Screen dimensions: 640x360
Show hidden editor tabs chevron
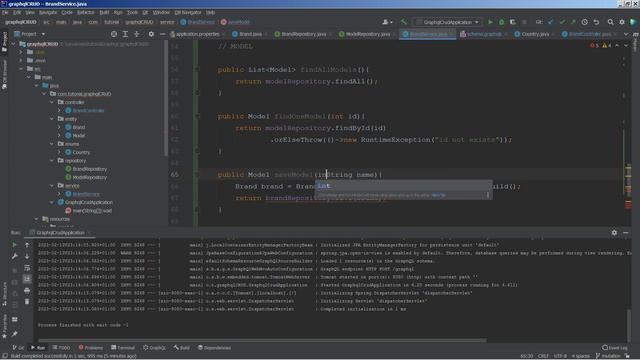click(626, 34)
